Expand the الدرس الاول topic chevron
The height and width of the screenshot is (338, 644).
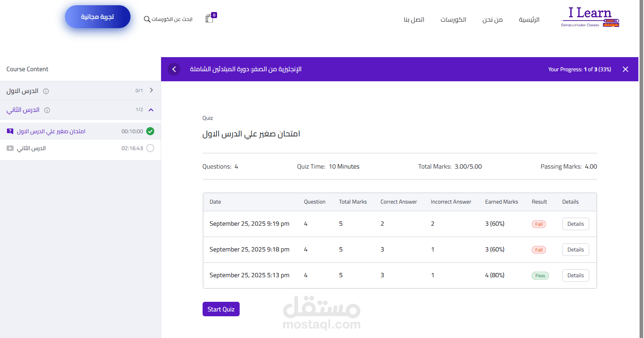(151, 90)
